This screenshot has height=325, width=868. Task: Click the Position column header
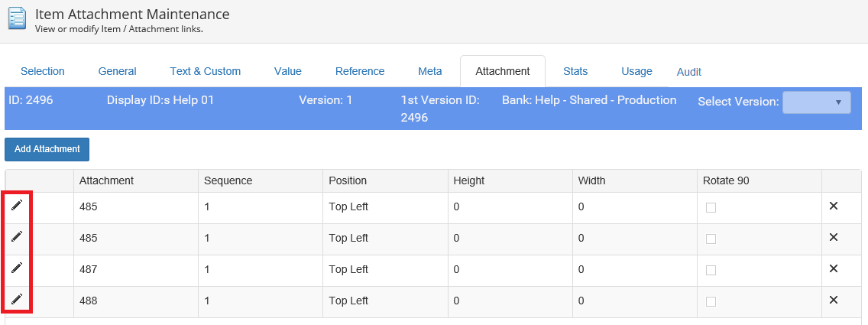point(348,180)
